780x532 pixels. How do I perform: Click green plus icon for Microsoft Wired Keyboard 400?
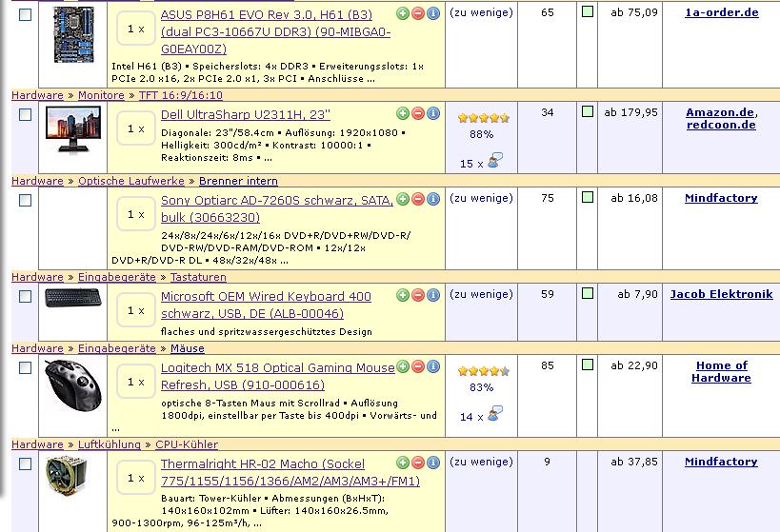403,295
